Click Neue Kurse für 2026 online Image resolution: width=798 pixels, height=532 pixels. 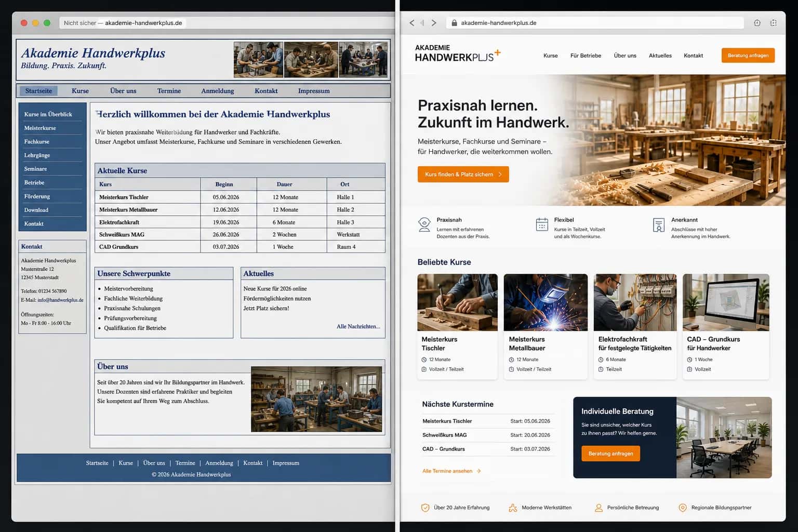pyautogui.click(x=275, y=289)
